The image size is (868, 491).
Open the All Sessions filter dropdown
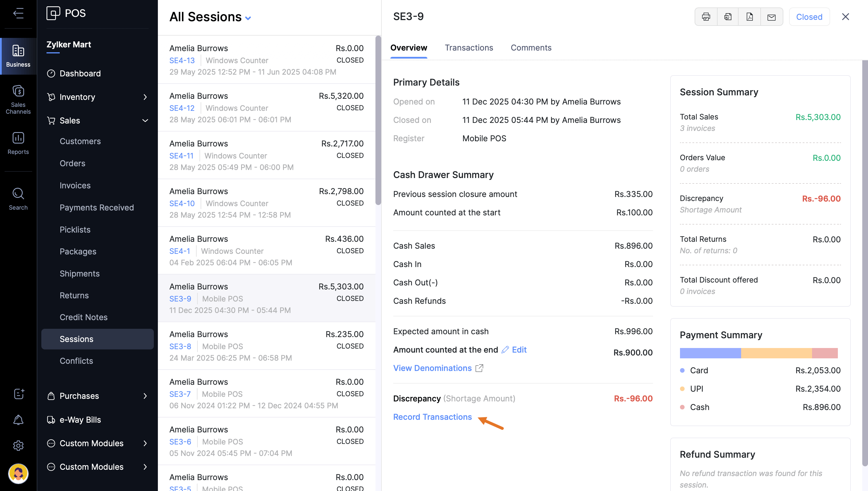click(248, 18)
